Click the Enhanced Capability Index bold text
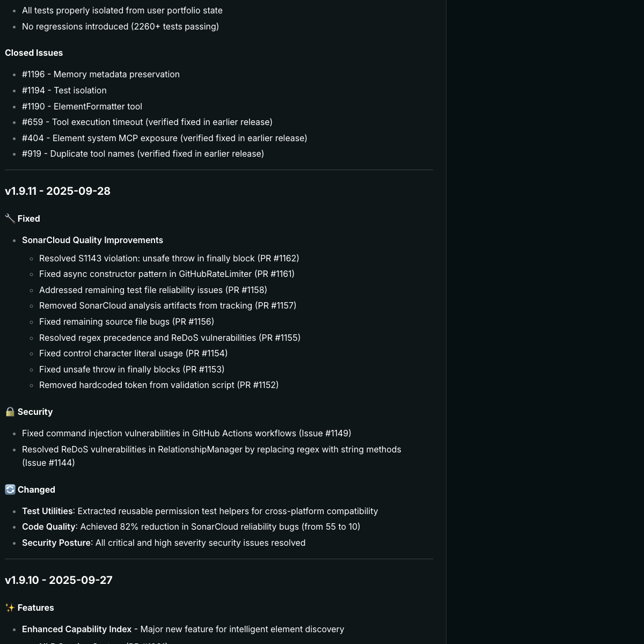644x644 pixels. [x=77, y=629]
